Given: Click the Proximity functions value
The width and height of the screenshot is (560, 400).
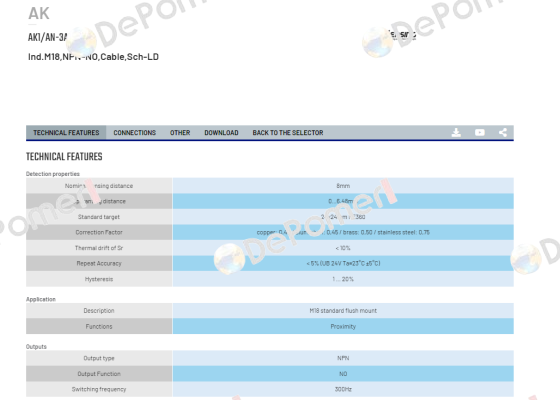Looking at the screenshot, I should pyautogui.click(x=343, y=326).
